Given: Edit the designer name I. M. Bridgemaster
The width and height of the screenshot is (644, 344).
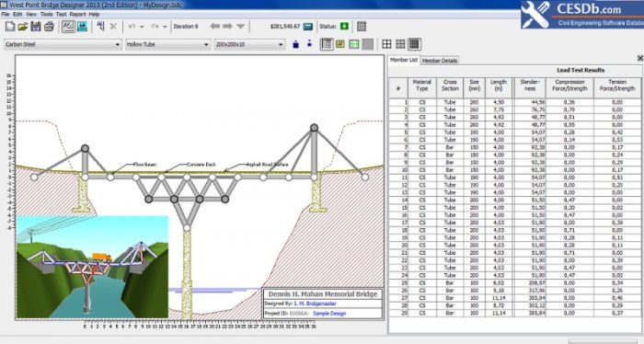Looking at the screenshot, I should click(315, 304).
